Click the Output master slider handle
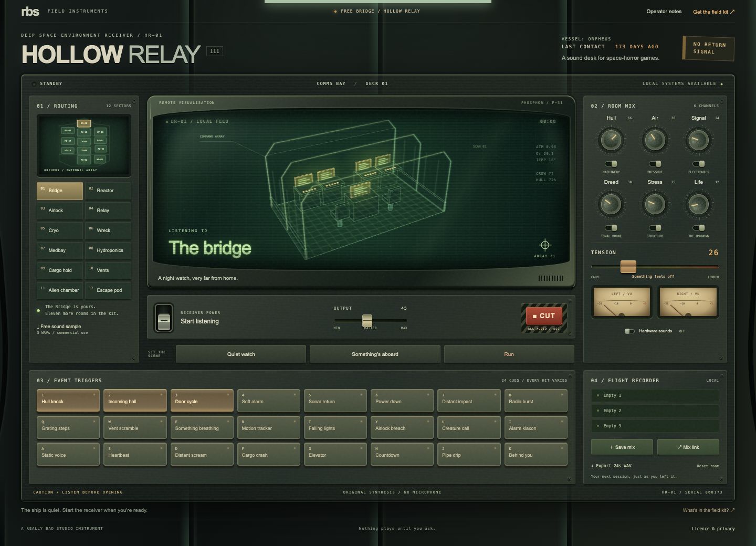The height and width of the screenshot is (546, 756). [367, 320]
